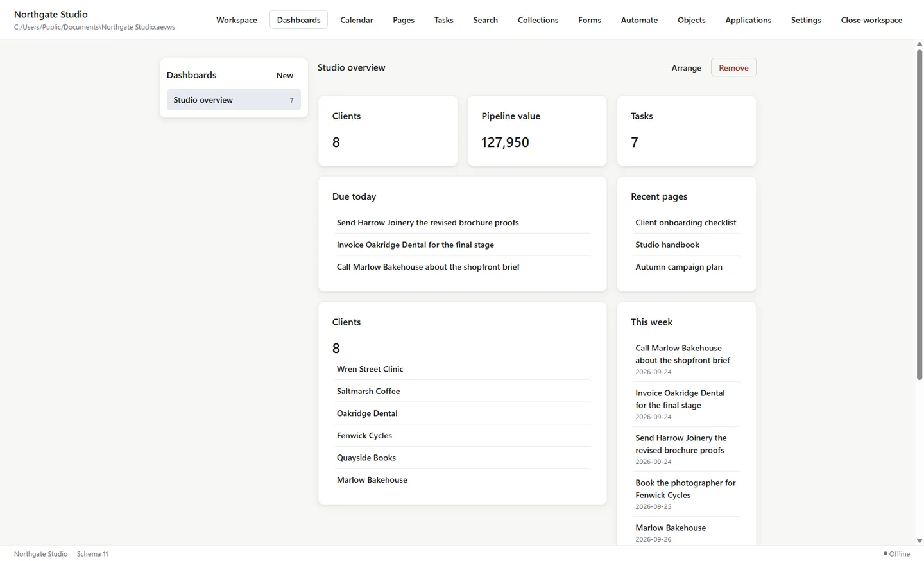Go to the Automate section
The width and height of the screenshot is (924, 561).
click(x=639, y=20)
